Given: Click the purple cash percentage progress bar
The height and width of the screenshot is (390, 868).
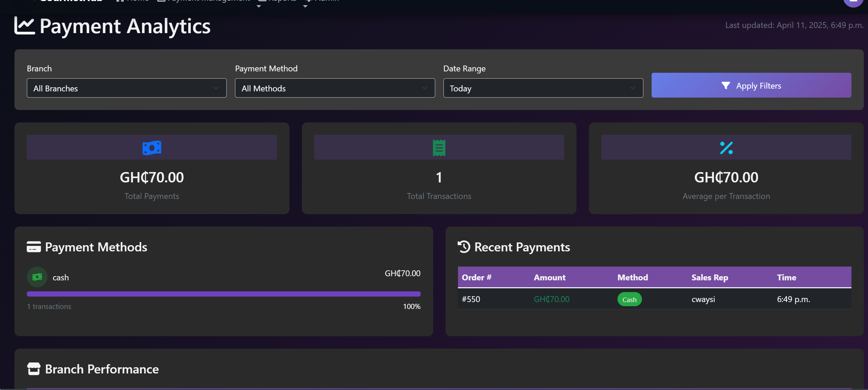Looking at the screenshot, I should [223, 294].
